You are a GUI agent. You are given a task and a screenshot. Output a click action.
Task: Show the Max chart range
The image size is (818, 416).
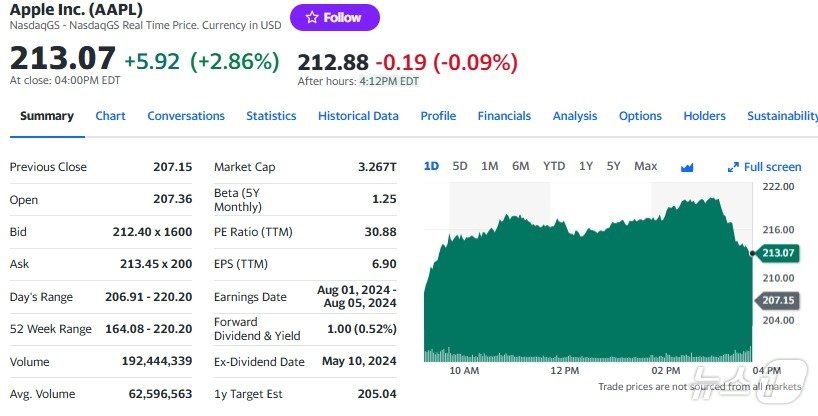point(645,166)
